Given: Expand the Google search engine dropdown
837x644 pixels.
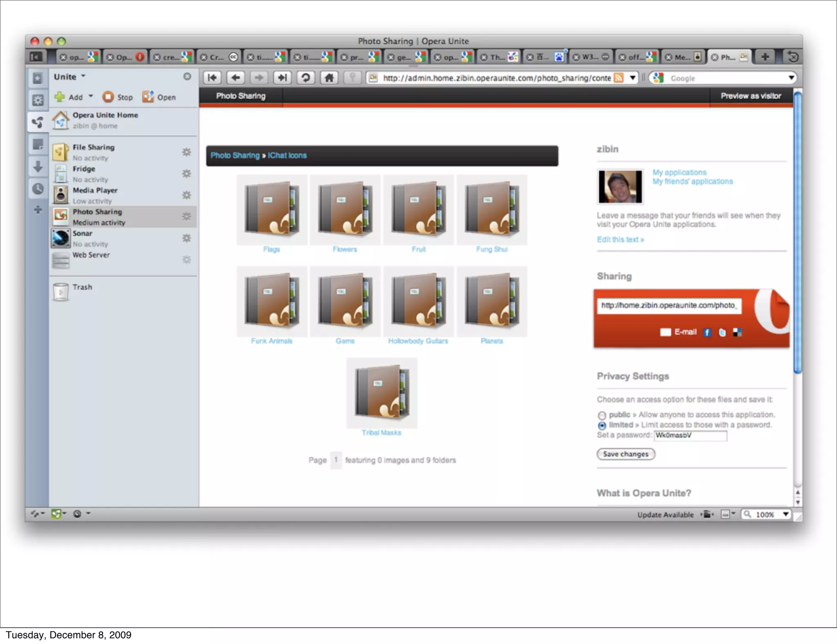Looking at the screenshot, I should 791,78.
